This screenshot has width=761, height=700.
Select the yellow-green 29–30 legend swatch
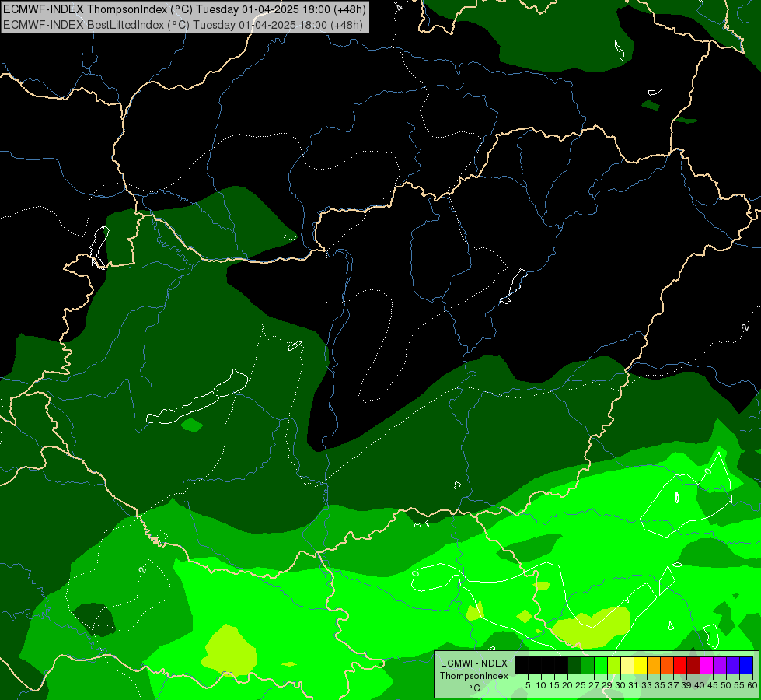tap(614, 665)
